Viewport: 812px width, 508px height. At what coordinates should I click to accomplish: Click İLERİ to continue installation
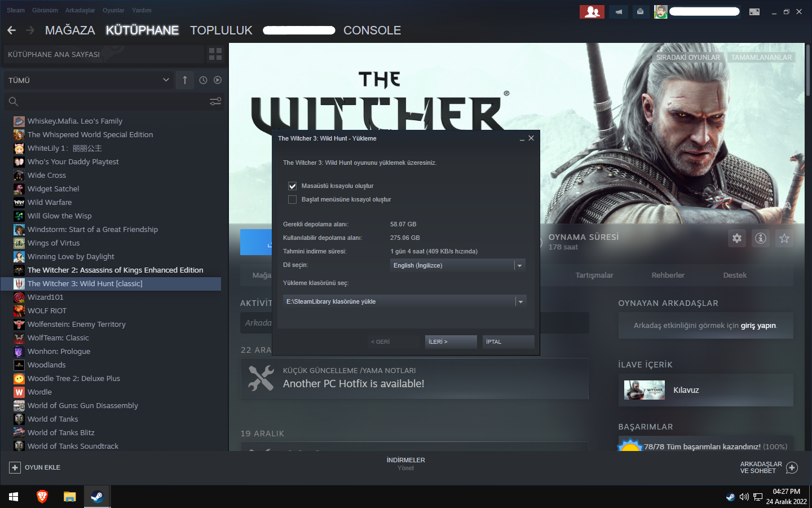pos(451,341)
